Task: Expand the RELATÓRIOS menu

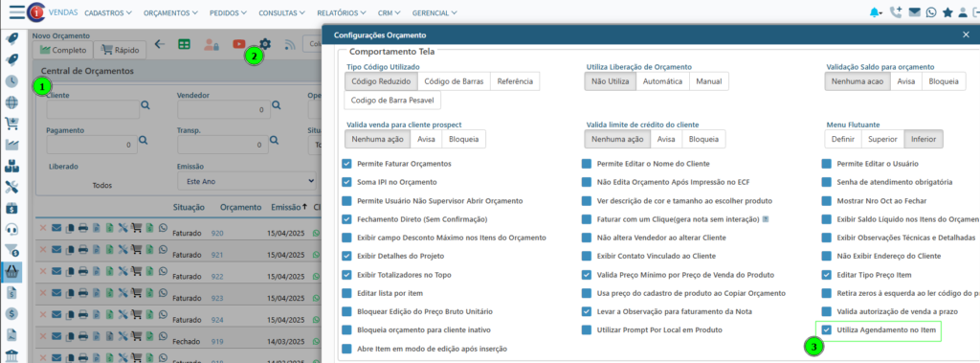Action: (342, 12)
